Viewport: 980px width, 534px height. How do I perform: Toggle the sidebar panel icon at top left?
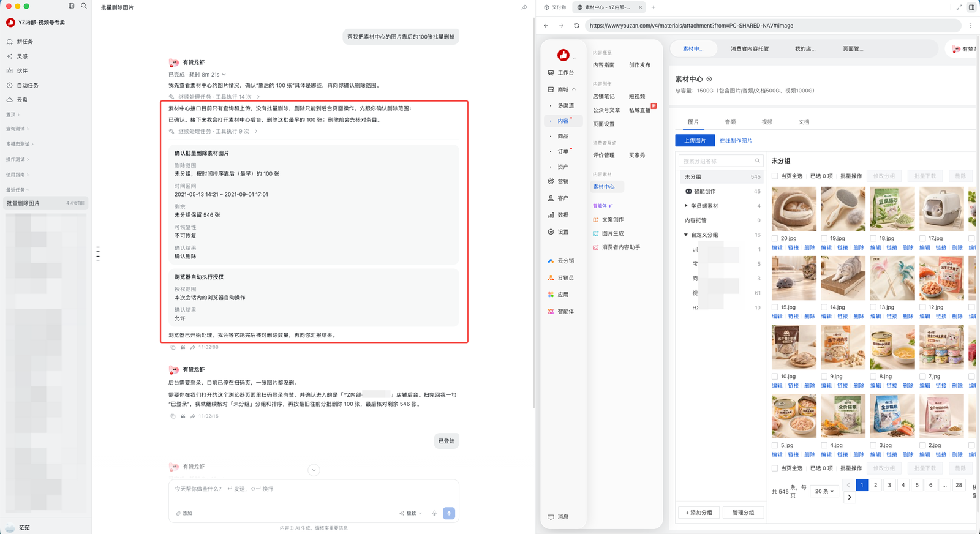[x=72, y=6]
